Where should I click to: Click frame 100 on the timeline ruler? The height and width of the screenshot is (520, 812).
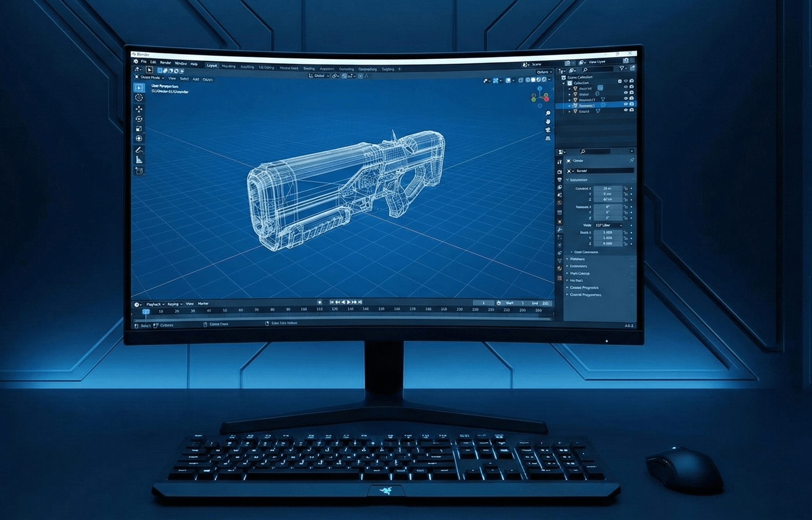(x=303, y=310)
